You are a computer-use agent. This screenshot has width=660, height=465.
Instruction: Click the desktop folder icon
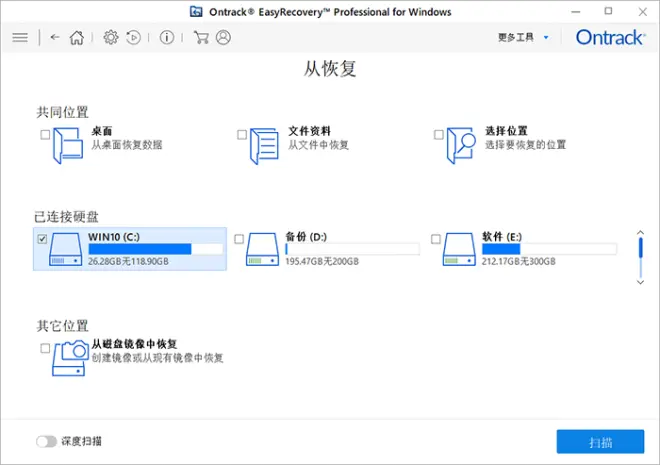(x=68, y=146)
